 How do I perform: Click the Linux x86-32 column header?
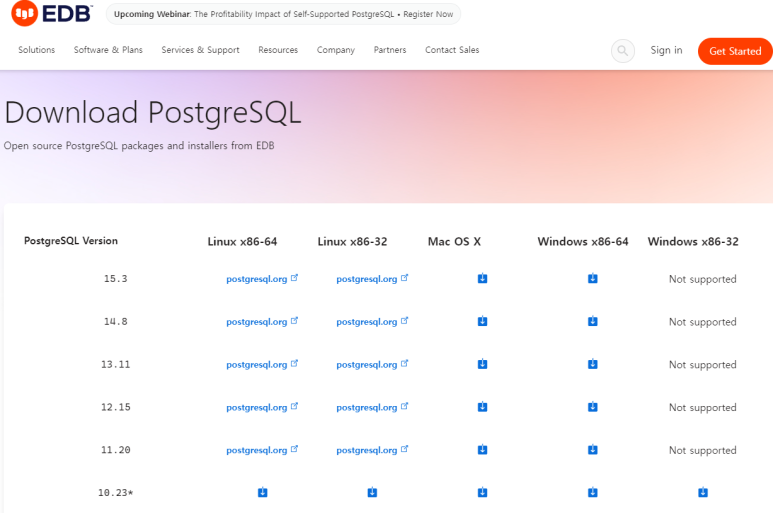pos(352,241)
